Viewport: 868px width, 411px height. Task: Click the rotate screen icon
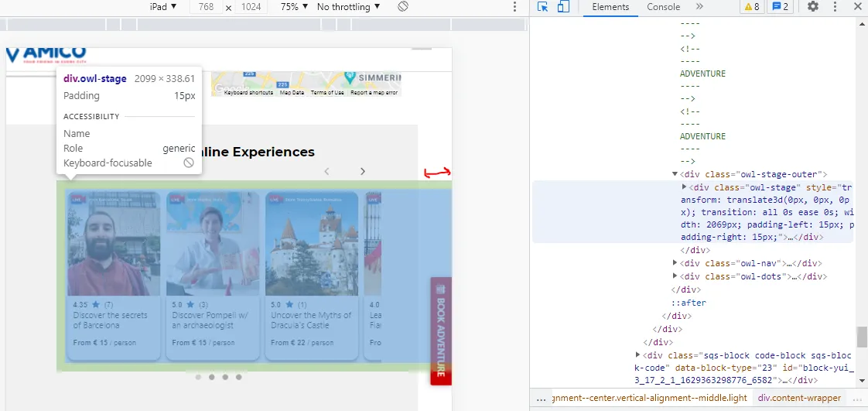(403, 7)
